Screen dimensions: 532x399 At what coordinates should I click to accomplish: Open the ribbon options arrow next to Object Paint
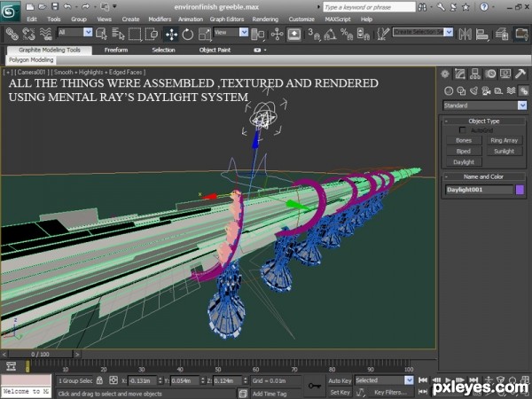(x=265, y=51)
